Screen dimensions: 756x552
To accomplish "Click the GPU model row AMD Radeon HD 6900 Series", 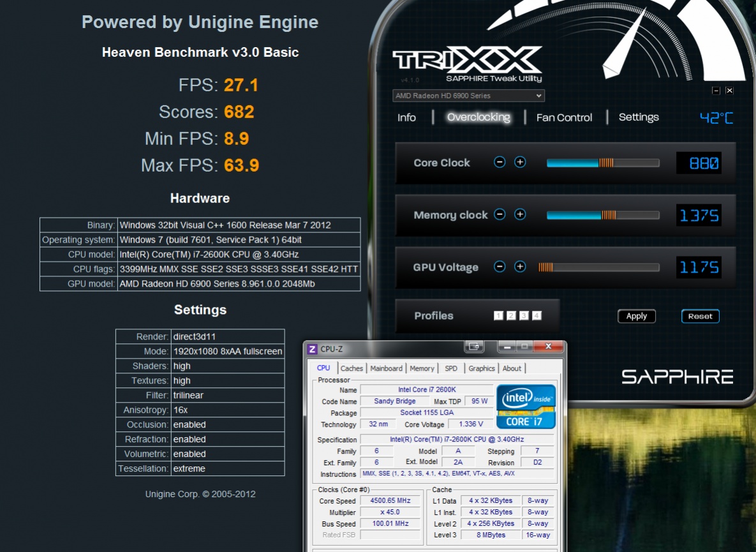I will (x=200, y=283).
